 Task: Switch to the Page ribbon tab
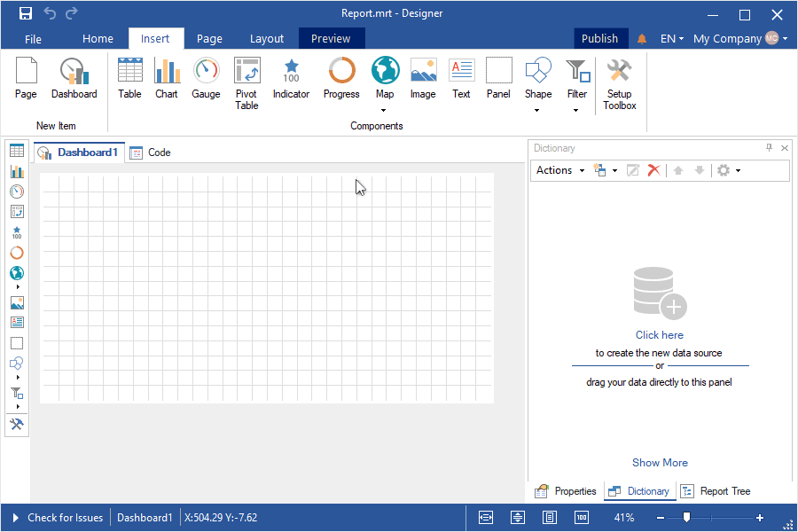point(209,39)
